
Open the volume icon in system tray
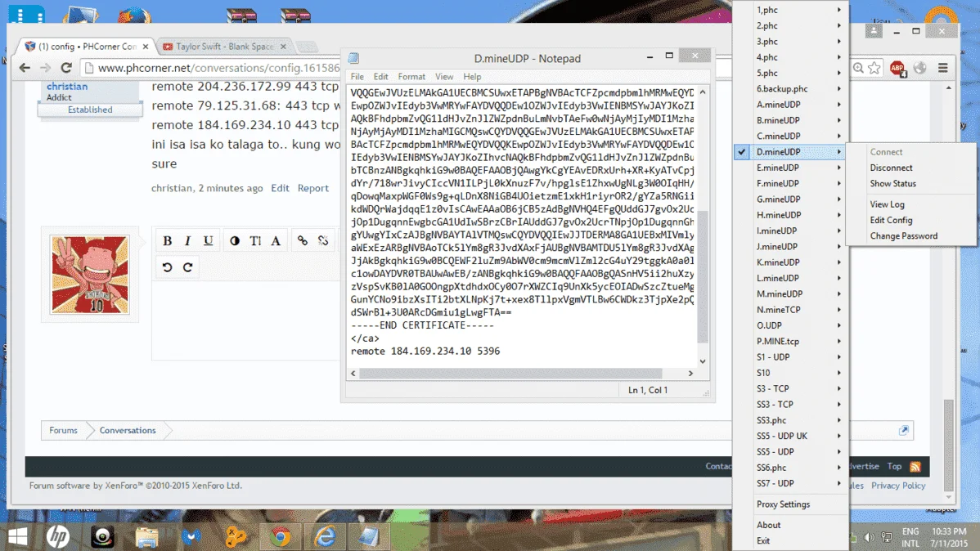point(869,537)
